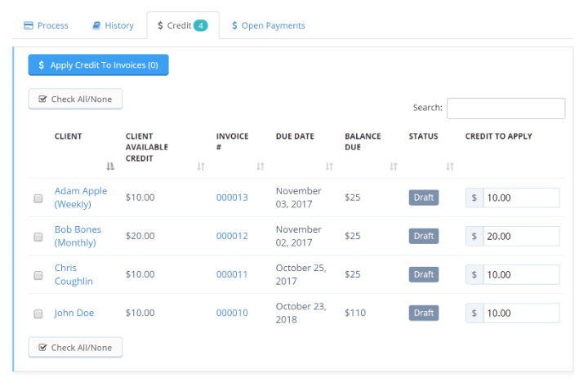588x391 pixels.
Task: Open client Bob Bones (Monthly) link
Action: click(78, 236)
